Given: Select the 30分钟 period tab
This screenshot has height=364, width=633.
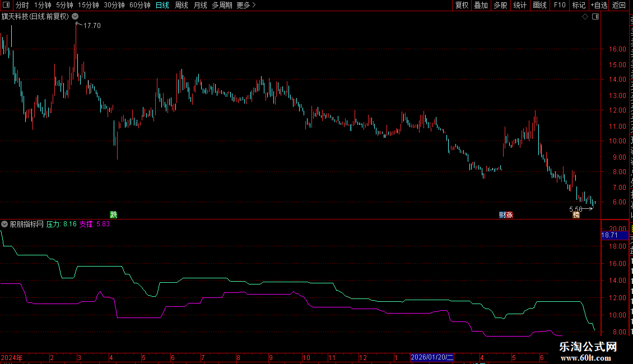Looking at the screenshot, I should click(114, 5).
